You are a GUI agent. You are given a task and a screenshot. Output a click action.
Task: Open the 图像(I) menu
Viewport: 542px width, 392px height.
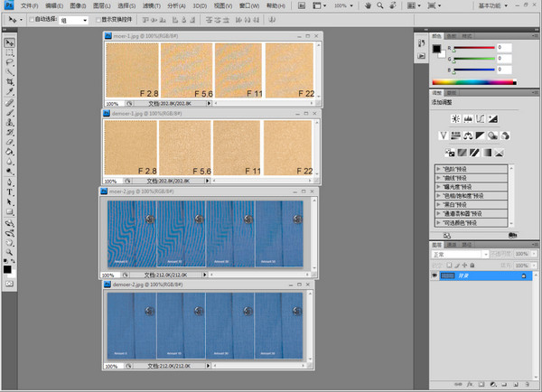click(78, 5)
